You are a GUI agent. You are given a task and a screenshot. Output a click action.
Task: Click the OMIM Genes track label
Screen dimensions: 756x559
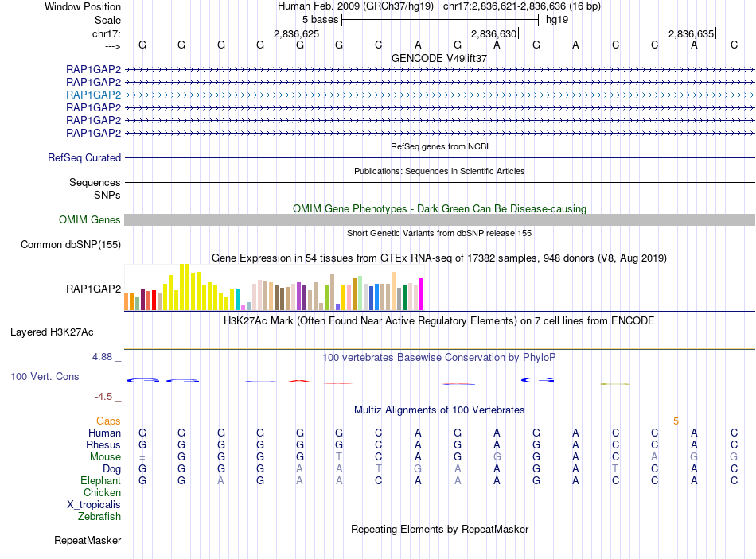(x=90, y=219)
